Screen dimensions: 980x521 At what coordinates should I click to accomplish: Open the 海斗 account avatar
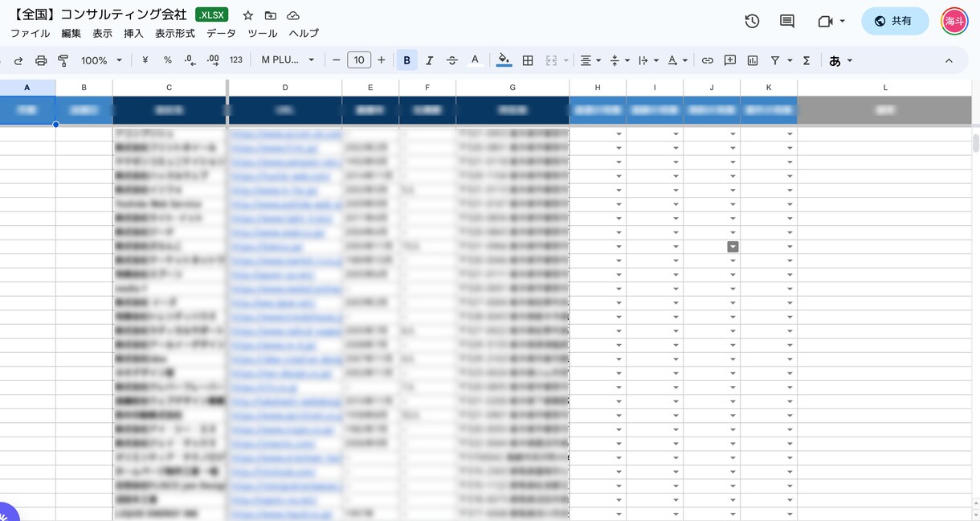click(955, 22)
